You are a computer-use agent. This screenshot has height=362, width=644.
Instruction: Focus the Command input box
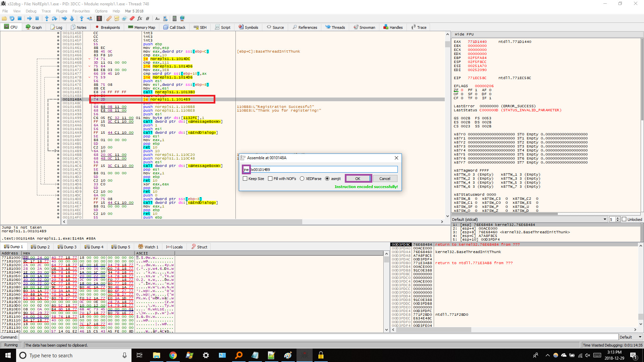[318, 337]
